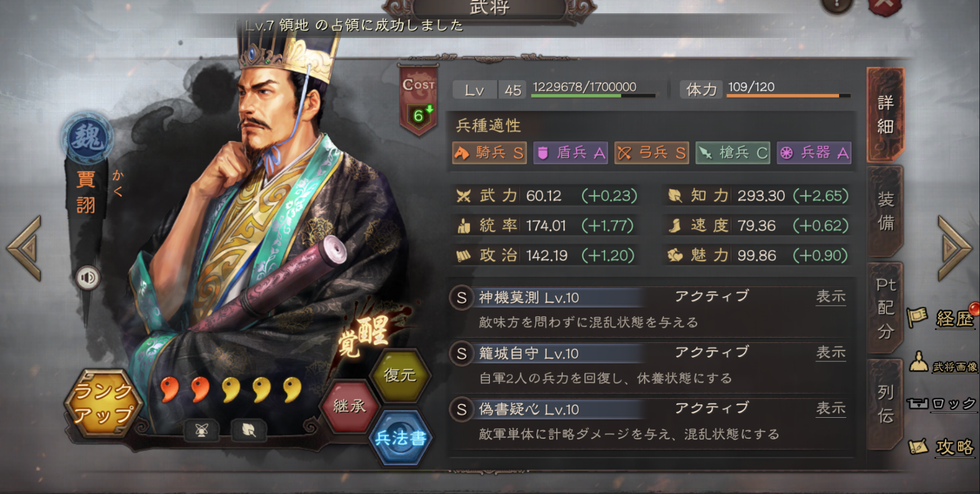Show details for 籠城自守 skill
This screenshot has height=494, width=980.
click(831, 353)
